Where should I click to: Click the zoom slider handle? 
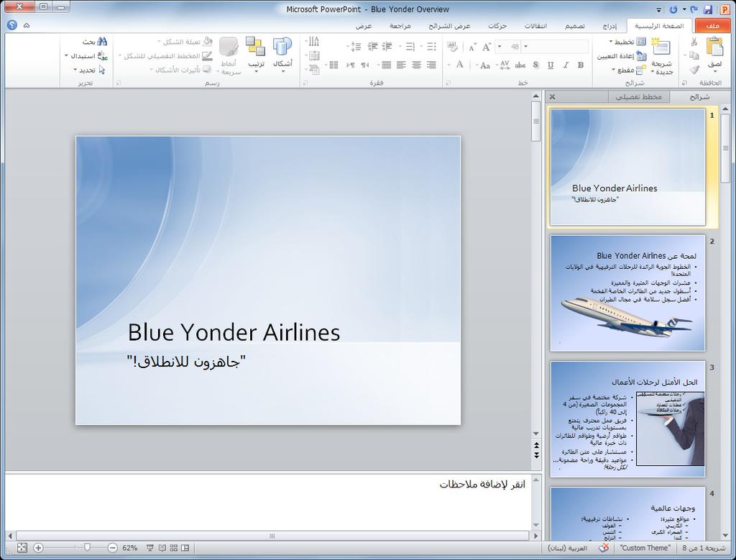87,547
